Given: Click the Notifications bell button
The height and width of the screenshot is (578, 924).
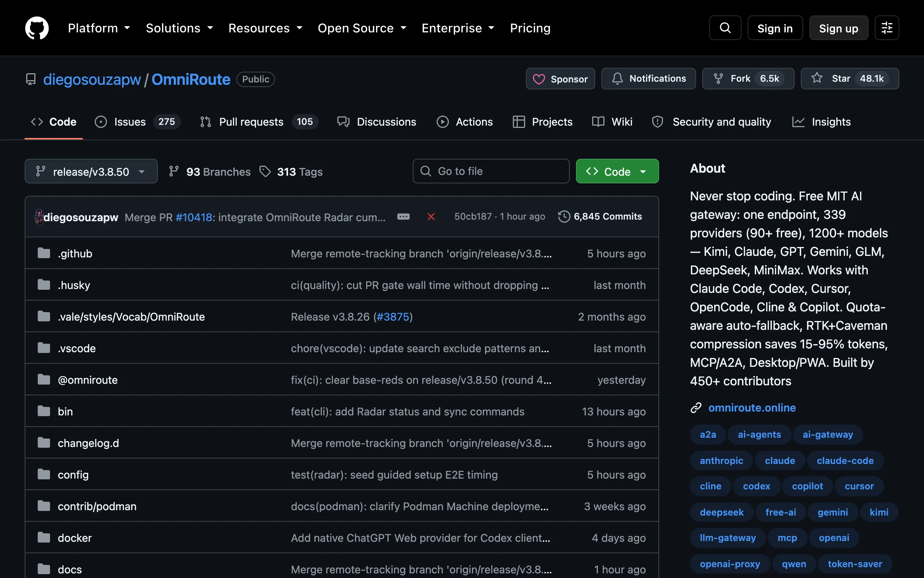Looking at the screenshot, I should coord(648,79).
